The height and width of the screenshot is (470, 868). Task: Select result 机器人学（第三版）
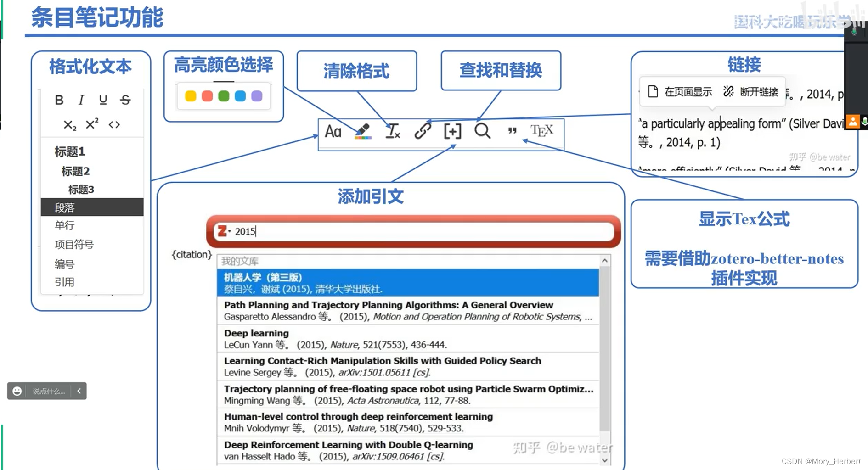[x=408, y=283]
